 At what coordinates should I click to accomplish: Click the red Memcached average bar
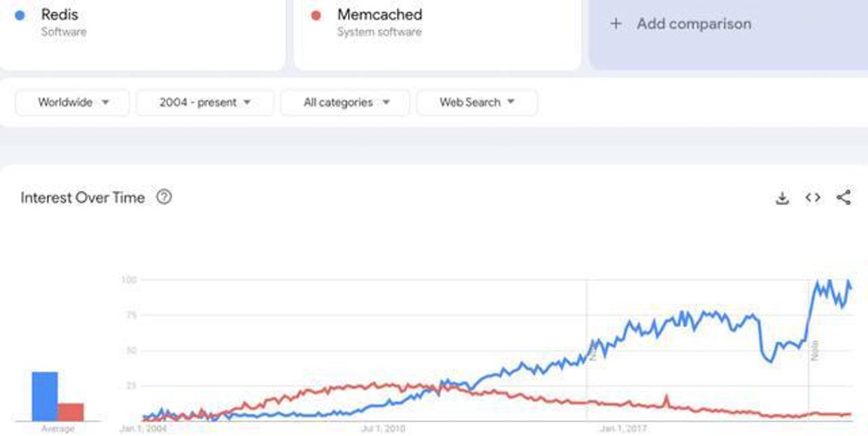[x=71, y=412]
